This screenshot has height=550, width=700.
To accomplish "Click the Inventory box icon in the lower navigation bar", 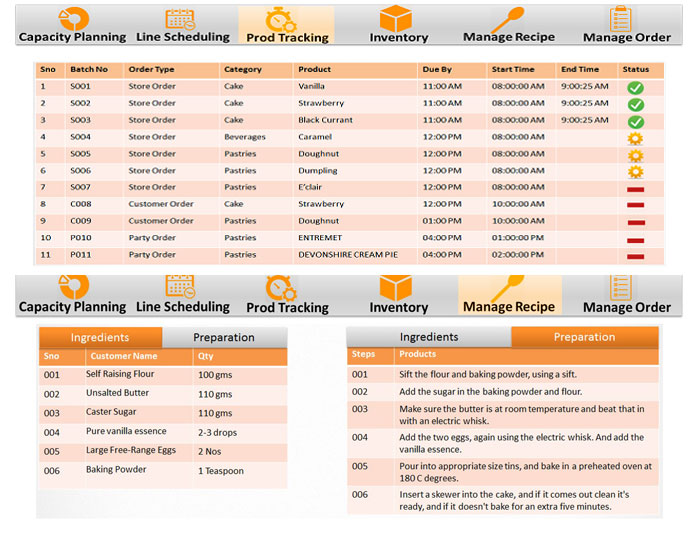I will (396, 288).
